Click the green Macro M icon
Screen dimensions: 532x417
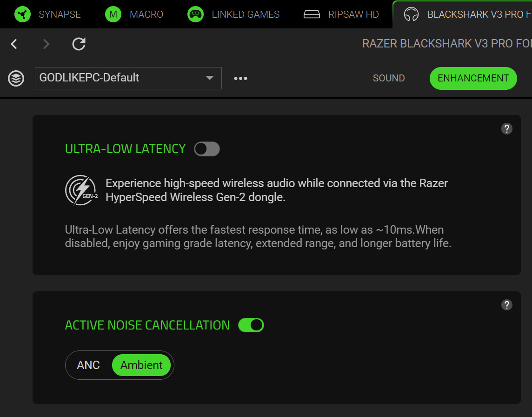pyautogui.click(x=113, y=14)
